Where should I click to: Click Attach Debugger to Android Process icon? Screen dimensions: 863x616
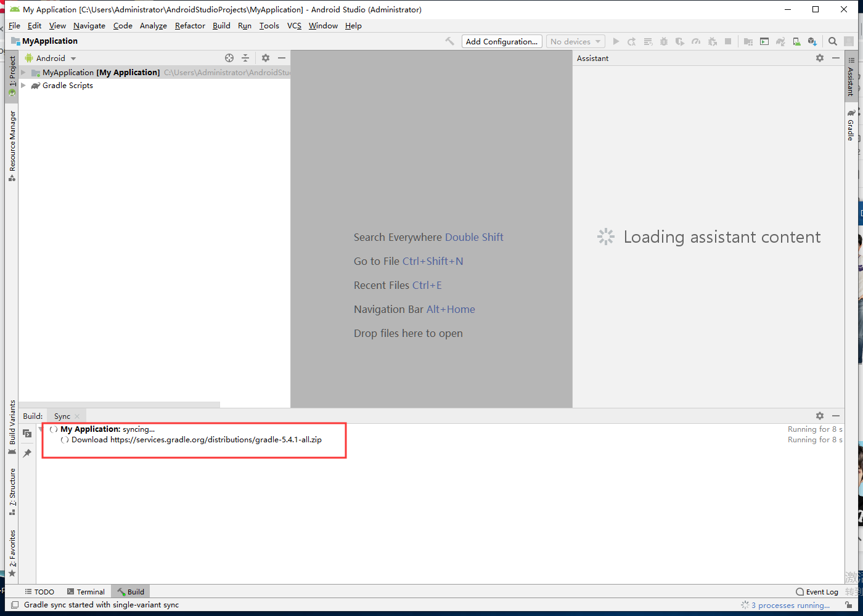713,41
